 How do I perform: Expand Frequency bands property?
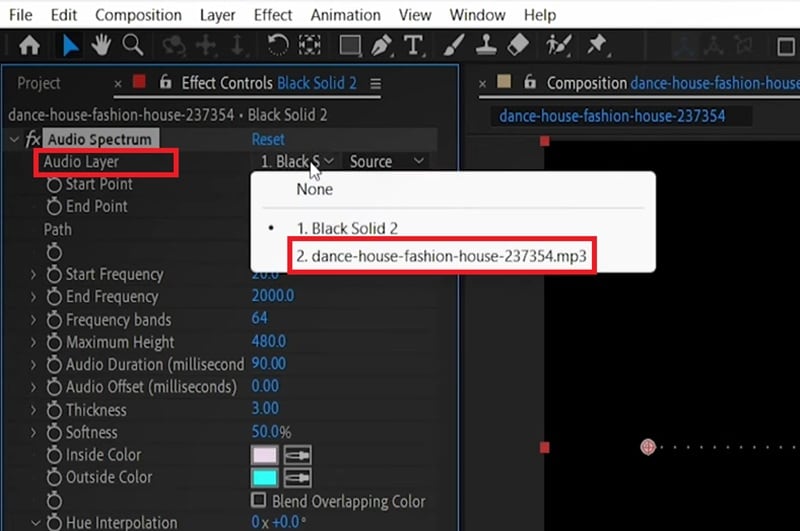(33, 320)
